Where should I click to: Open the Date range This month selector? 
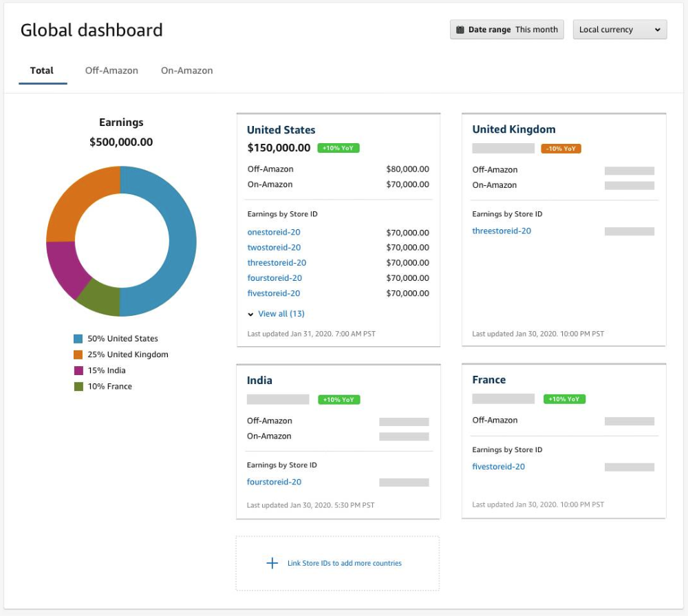(x=507, y=30)
